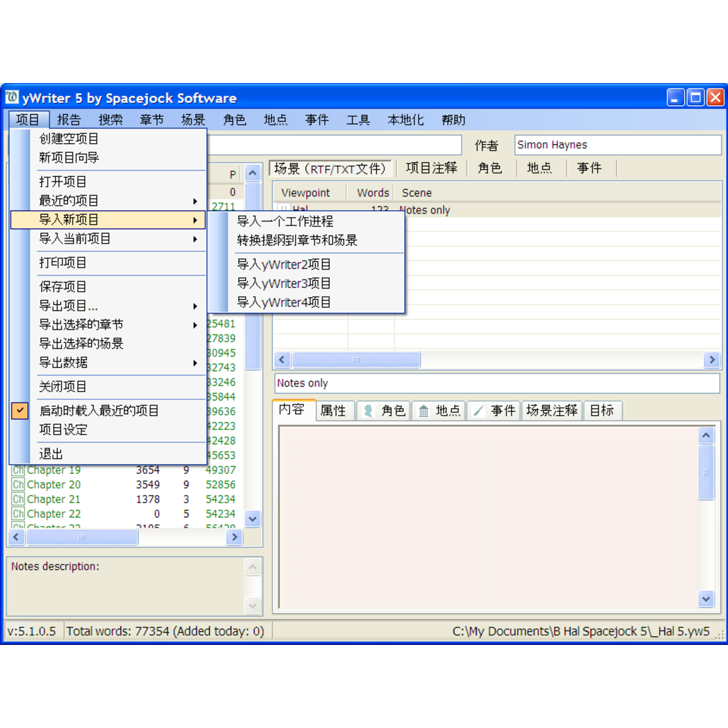Switch to the 属性 tab
728x728 pixels.
pyautogui.click(x=334, y=411)
